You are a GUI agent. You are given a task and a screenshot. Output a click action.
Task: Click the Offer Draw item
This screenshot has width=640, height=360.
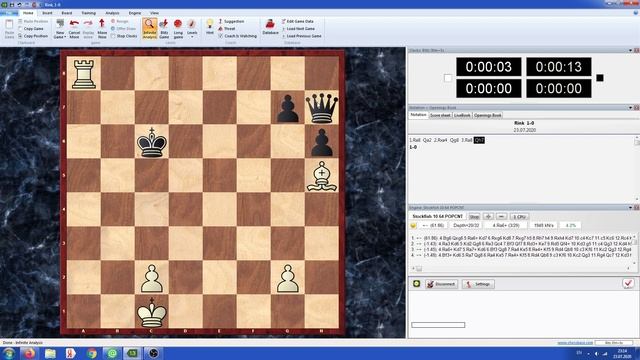(123, 29)
